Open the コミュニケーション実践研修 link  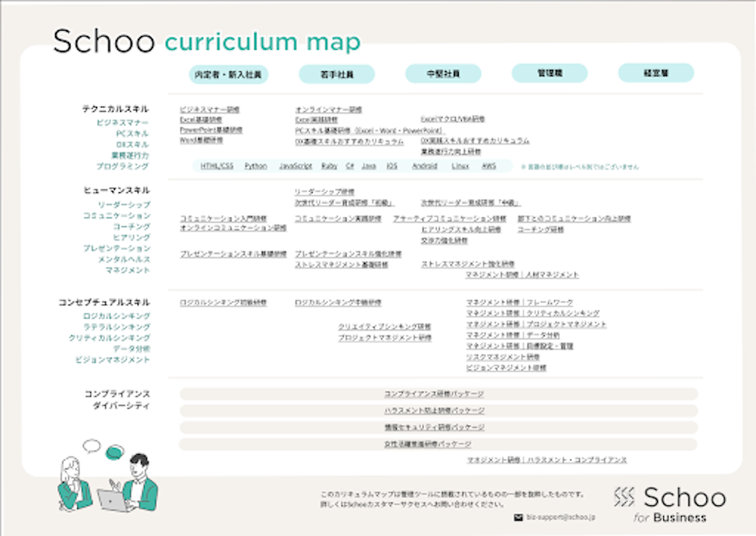pos(338,219)
